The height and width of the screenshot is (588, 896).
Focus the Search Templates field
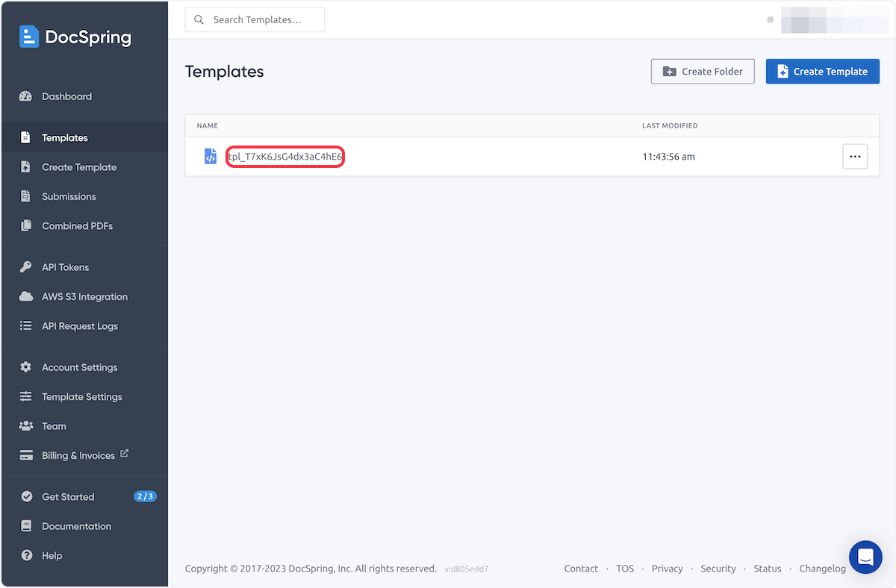[255, 19]
